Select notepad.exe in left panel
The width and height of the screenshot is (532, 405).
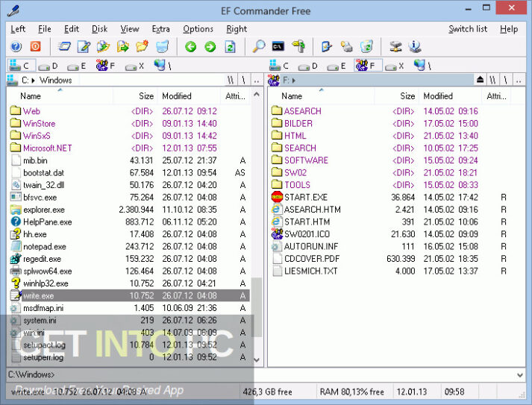click(129, 247)
